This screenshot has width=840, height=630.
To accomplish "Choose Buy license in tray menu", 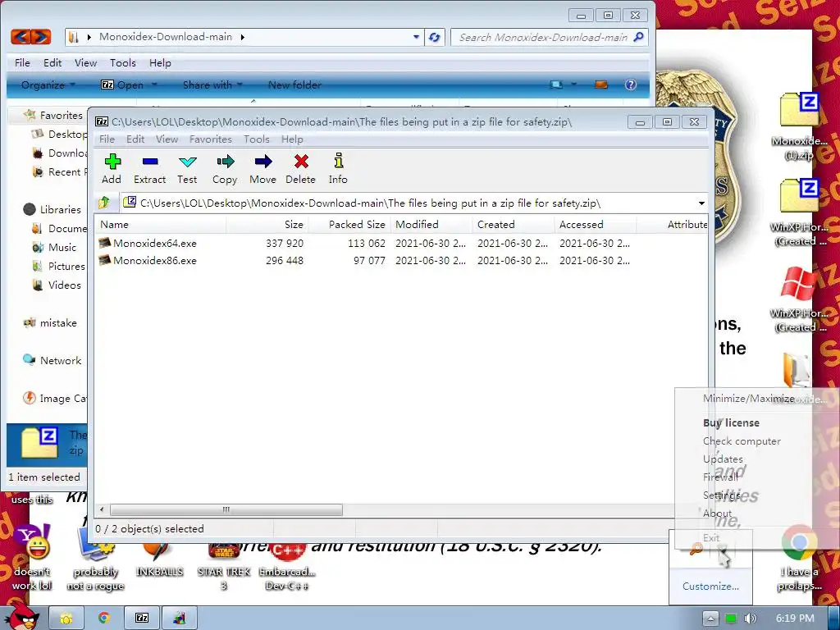I will coord(731,422).
